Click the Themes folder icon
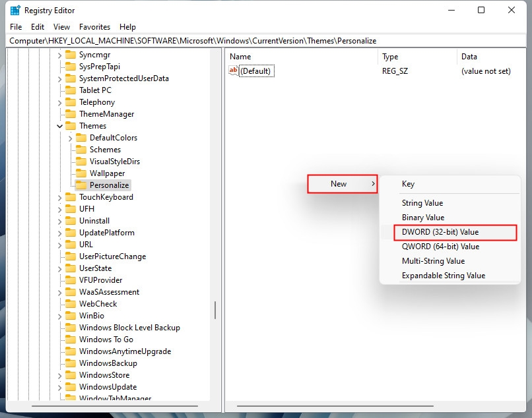 click(71, 126)
